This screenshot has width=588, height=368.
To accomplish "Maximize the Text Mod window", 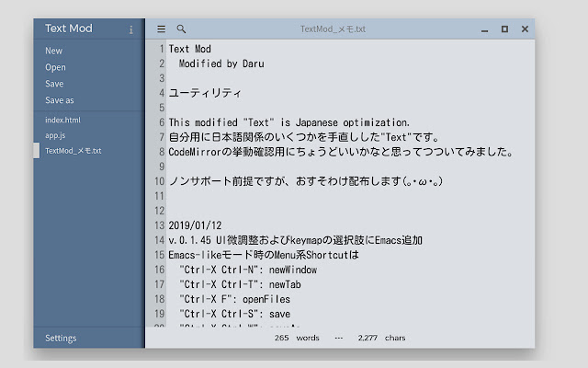I will 504,29.
